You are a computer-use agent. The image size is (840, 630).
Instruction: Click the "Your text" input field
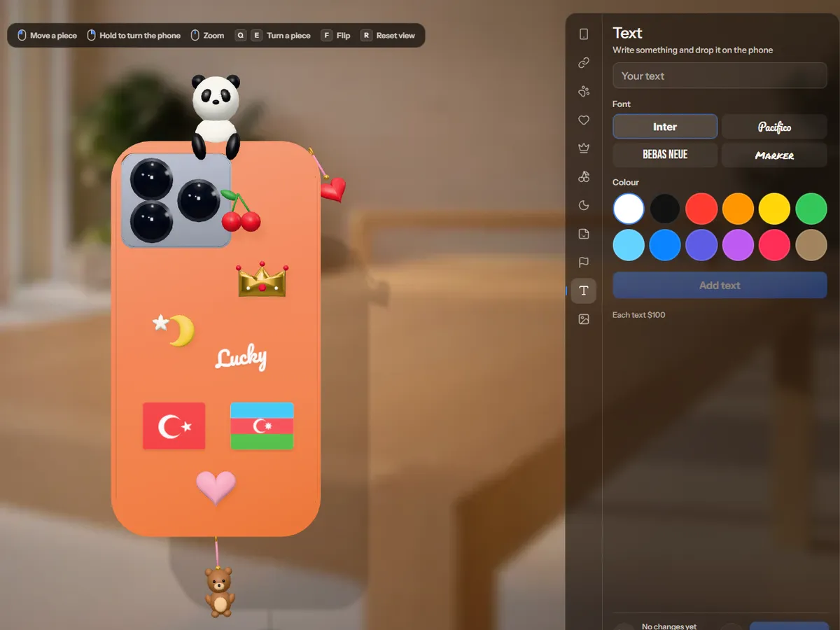(x=720, y=76)
